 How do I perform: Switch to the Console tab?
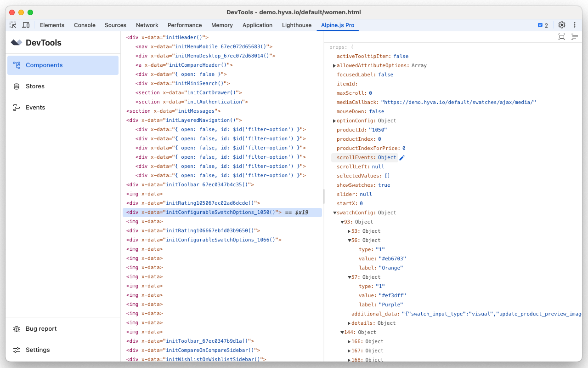(x=85, y=25)
